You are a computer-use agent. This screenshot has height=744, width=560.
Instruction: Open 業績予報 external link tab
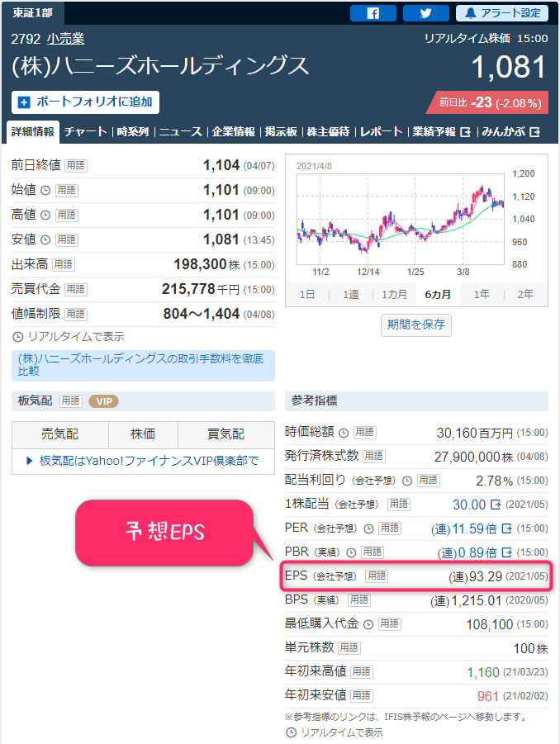pyautogui.click(x=441, y=132)
